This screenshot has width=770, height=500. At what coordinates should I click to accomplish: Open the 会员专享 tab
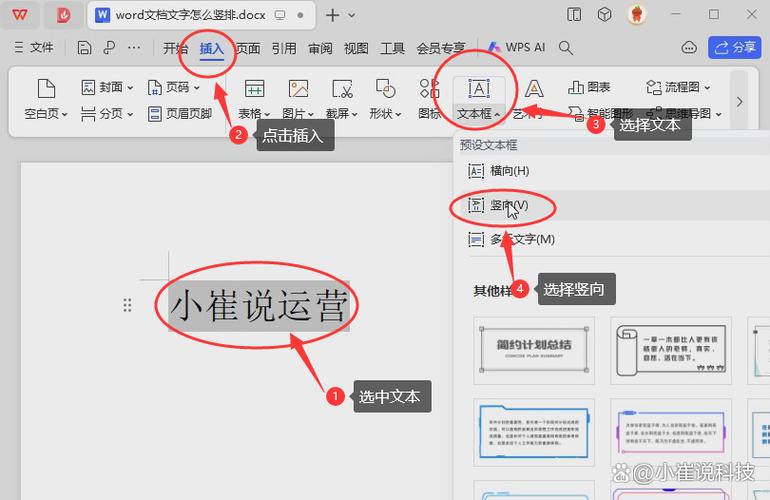(x=440, y=48)
